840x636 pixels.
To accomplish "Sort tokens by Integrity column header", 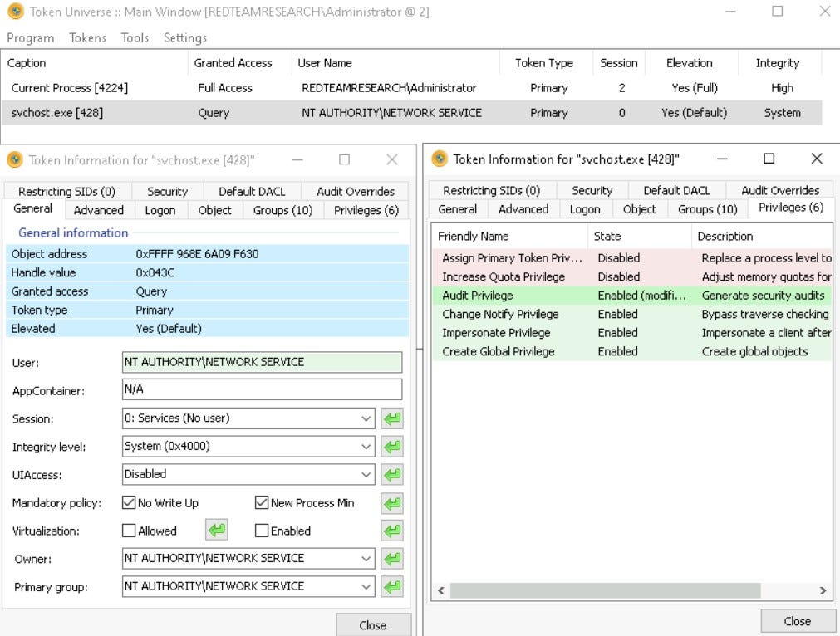I will click(779, 63).
